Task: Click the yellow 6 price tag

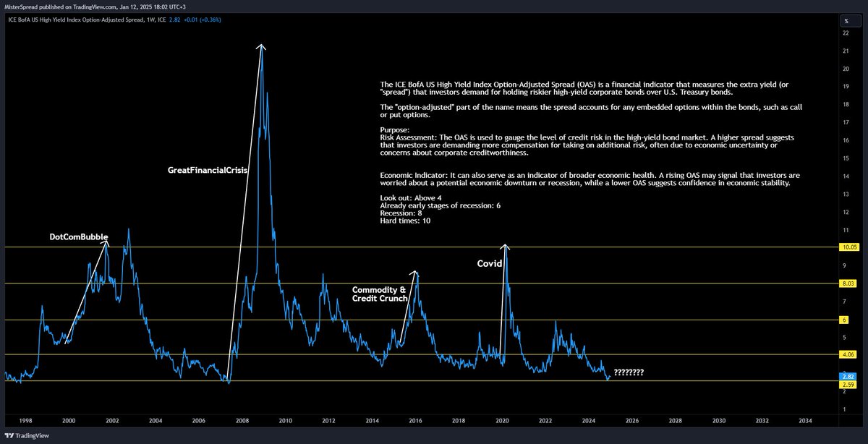Action: (x=846, y=320)
